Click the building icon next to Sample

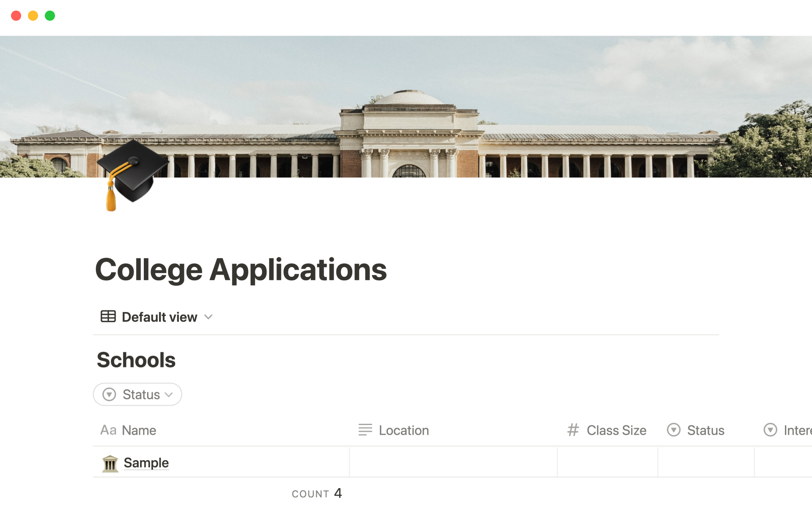110,463
